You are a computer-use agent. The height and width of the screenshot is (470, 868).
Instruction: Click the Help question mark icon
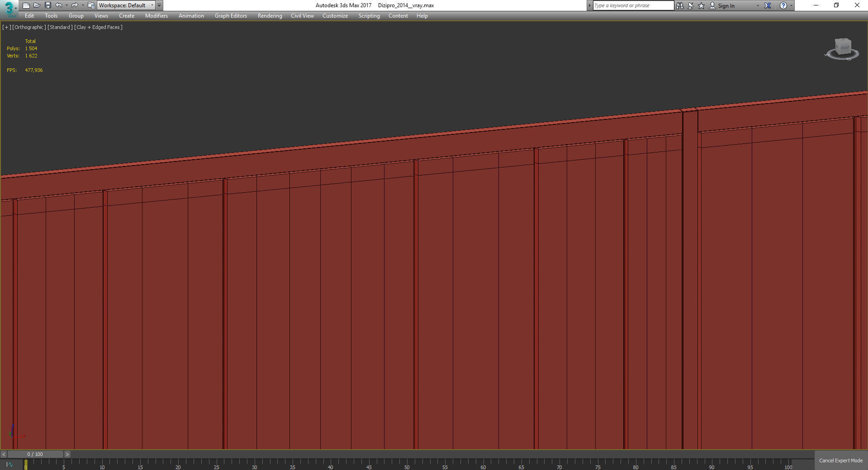[x=783, y=5]
